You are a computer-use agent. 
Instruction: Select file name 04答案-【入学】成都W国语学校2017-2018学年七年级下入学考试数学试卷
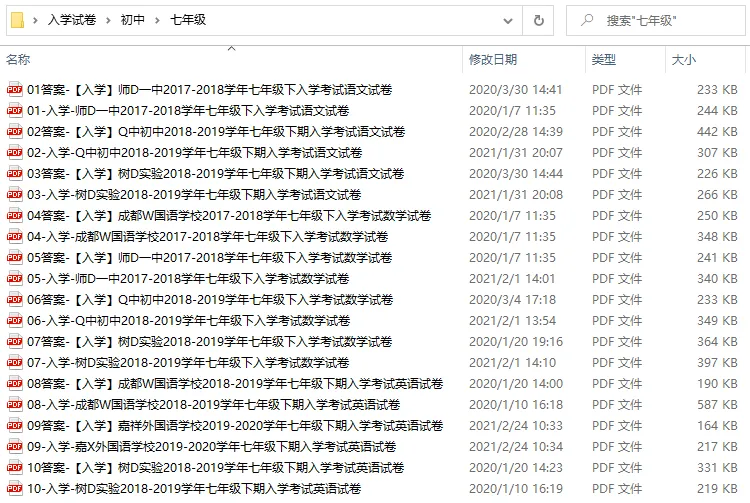click(x=229, y=216)
